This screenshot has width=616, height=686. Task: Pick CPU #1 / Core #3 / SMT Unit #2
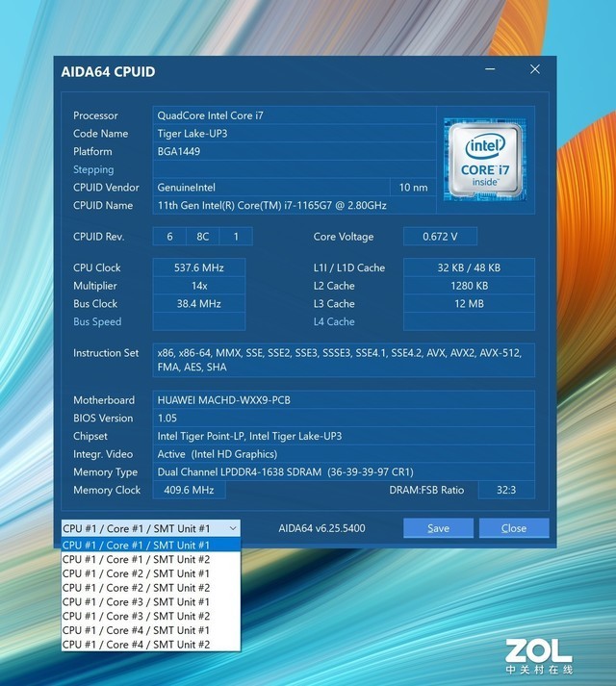point(150,616)
